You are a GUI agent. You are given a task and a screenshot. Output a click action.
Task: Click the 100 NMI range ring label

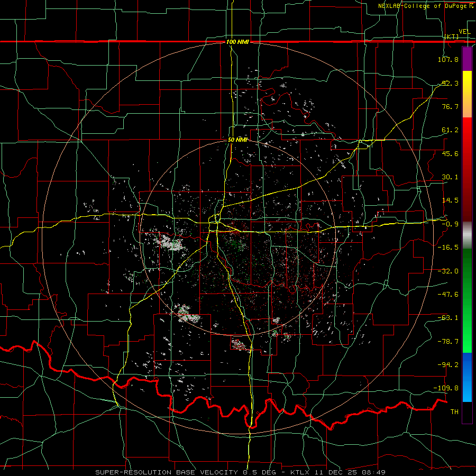[x=237, y=42]
